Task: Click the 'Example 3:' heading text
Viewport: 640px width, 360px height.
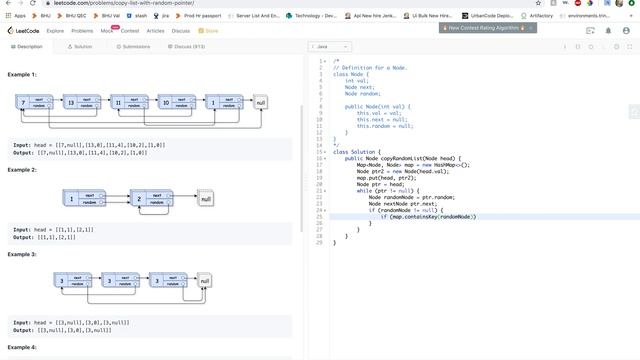Action: 22,254
